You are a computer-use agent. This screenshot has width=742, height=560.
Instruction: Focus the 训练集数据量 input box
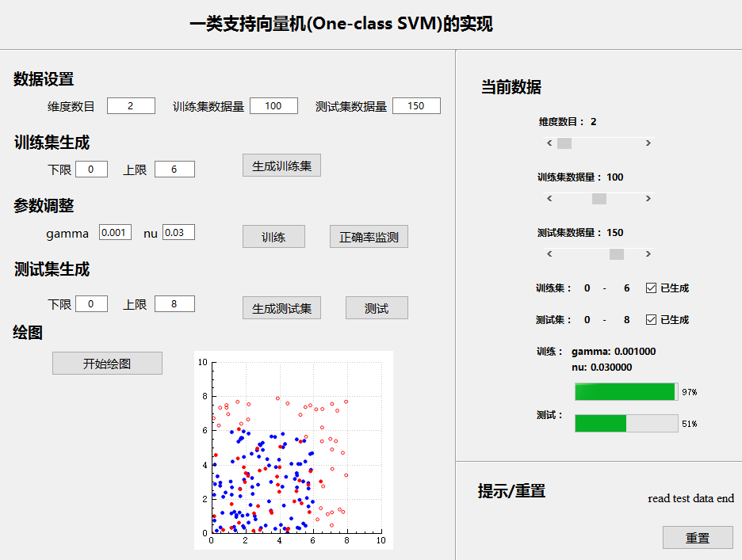point(273,106)
